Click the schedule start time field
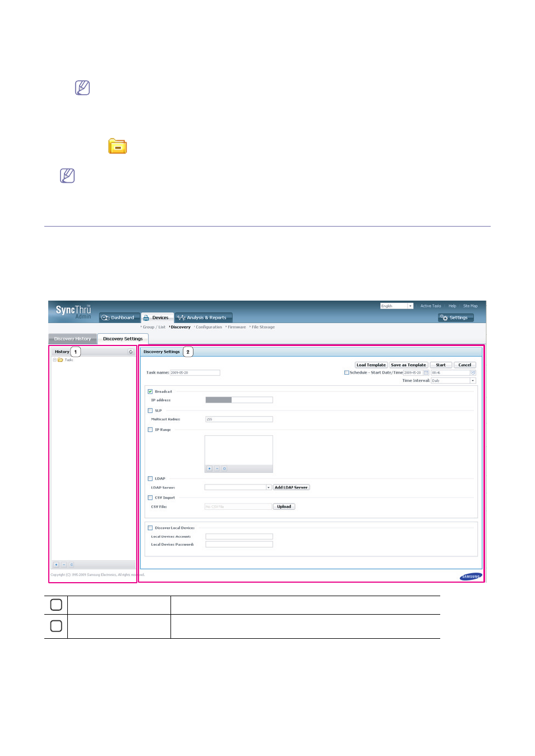Image resolution: width=535 pixels, height=756 pixels. click(450, 372)
